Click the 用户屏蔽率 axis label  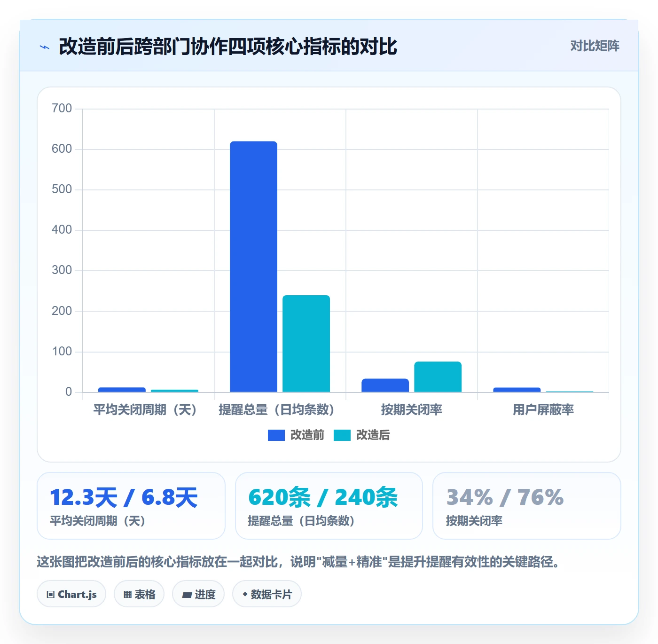543,410
